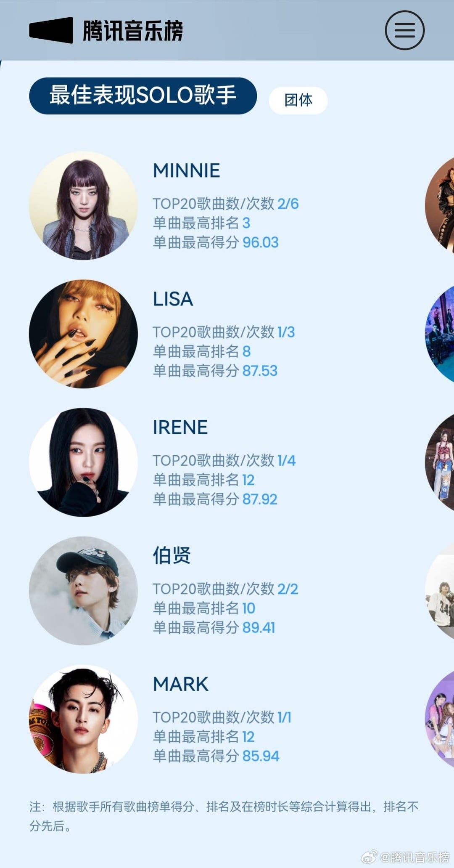Click the 伯贤 artist name
The width and height of the screenshot is (454, 868).
coord(172,555)
